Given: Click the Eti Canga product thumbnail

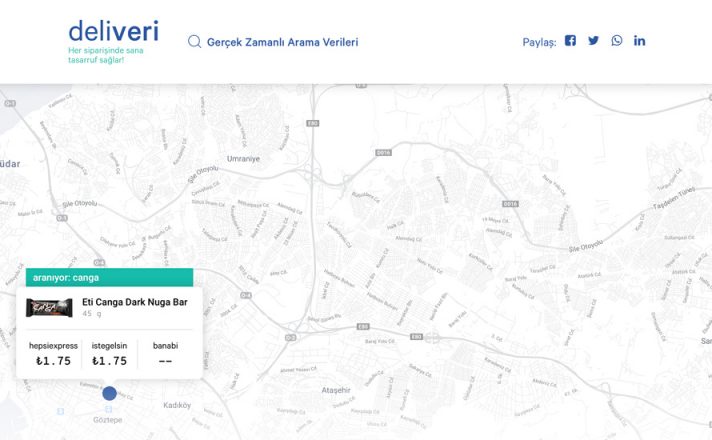Looking at the screenshot, I should 49,307.
